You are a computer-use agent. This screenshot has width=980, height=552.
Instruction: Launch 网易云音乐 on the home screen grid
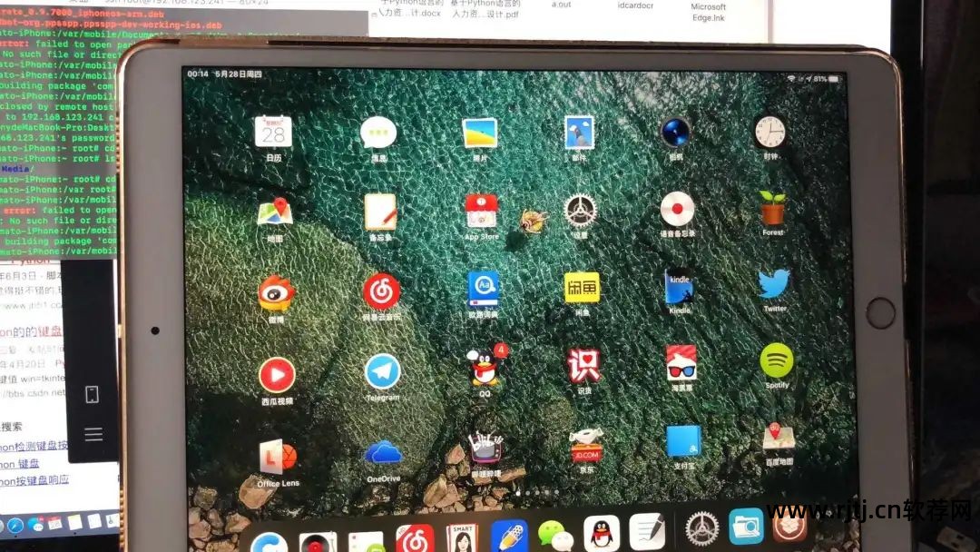[x=382, y=291]
